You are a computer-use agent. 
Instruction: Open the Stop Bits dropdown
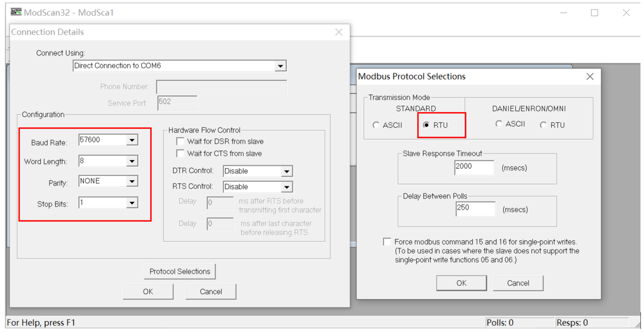coord(132,203)
